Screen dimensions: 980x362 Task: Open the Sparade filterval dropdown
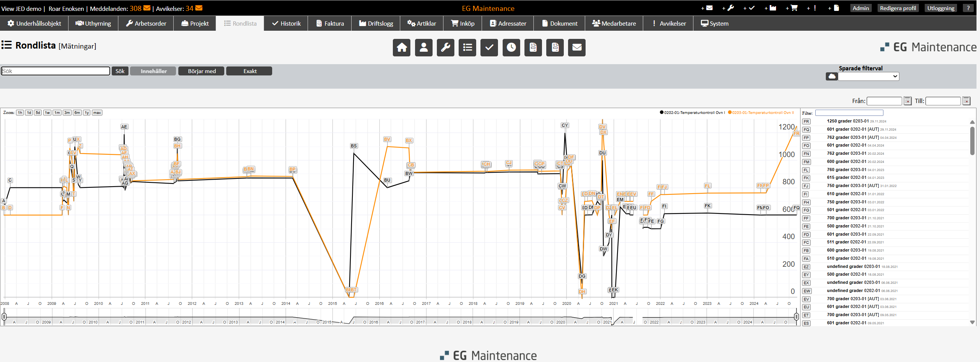(x=868, y=77)
